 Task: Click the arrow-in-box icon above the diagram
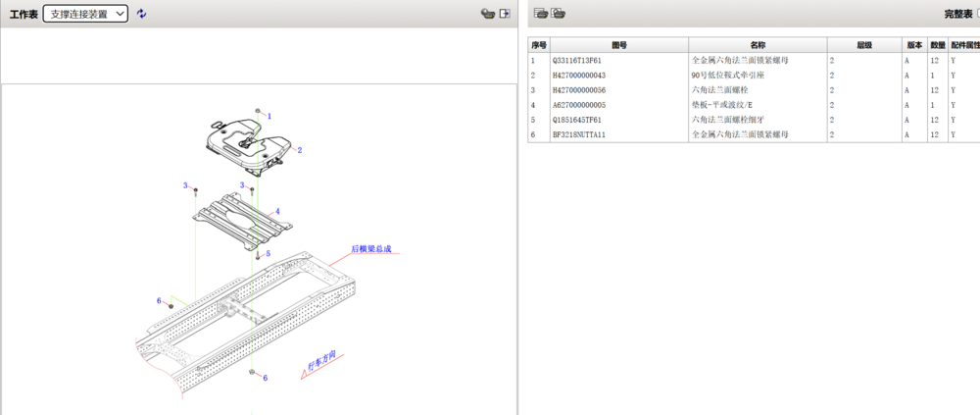[x=505, y=14]
